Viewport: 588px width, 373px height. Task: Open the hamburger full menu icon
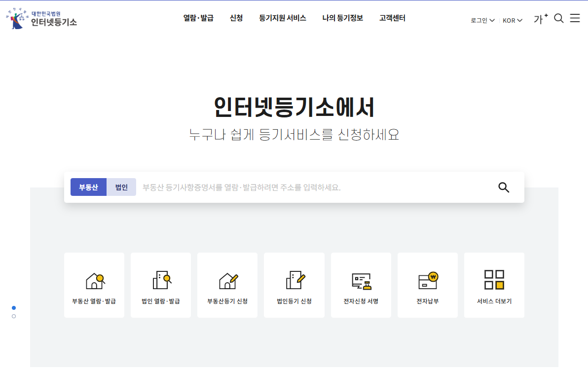(575, 18)
